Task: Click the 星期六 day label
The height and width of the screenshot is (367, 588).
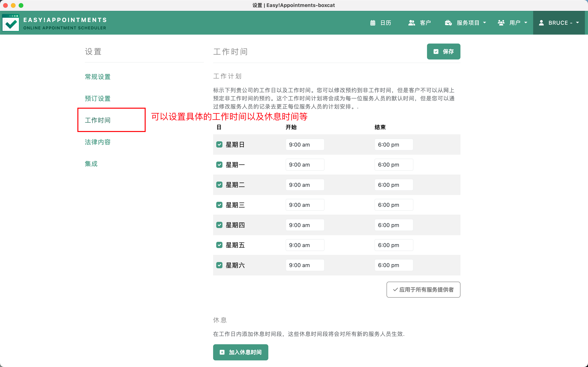Action: 235,265
